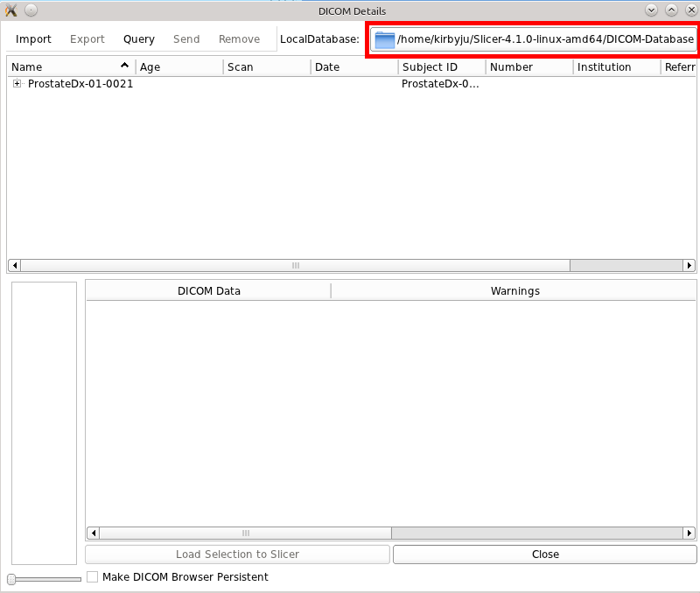The image size is (700, 593).
Task: Sort by the Subject ID column header
Action: click(x=442, y=67)
